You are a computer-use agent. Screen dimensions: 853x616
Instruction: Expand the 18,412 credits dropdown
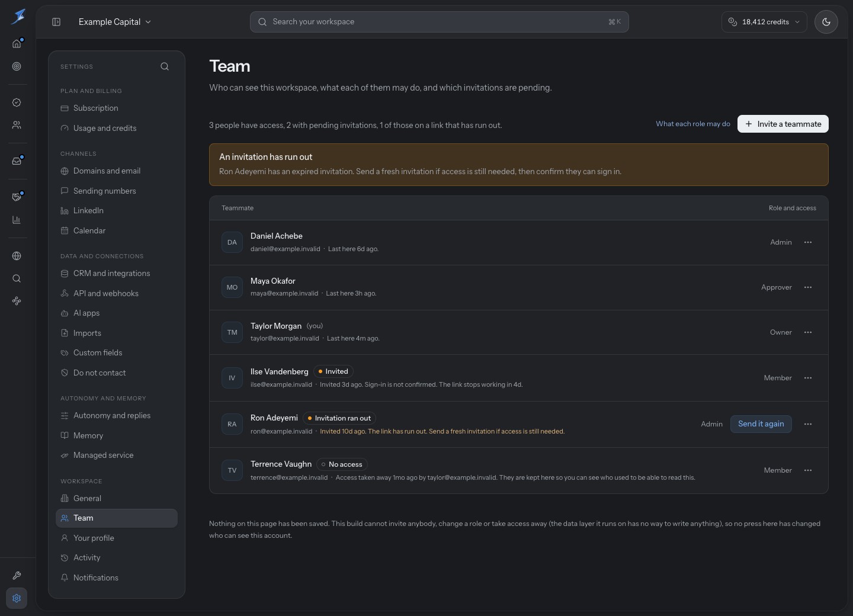764,22
